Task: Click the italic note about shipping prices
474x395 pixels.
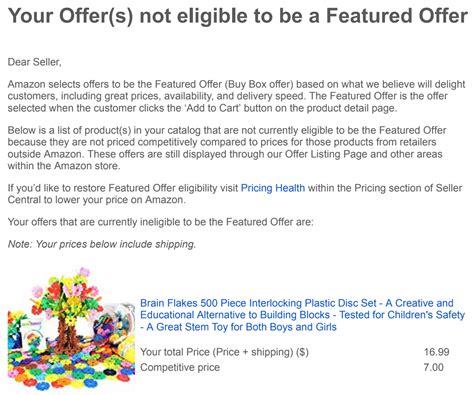Action: click(x=102, y=244)
